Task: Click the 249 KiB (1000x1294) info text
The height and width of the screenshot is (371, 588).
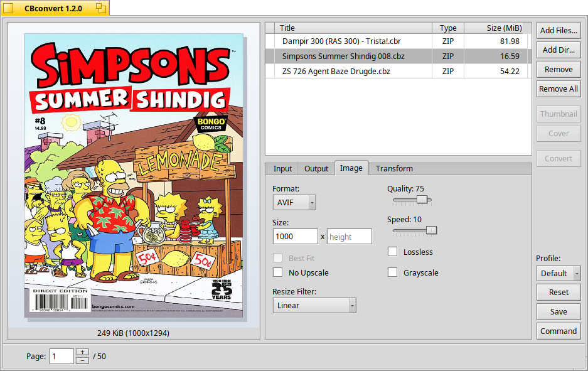Action: pyautogui.click(x=133, y=333)
